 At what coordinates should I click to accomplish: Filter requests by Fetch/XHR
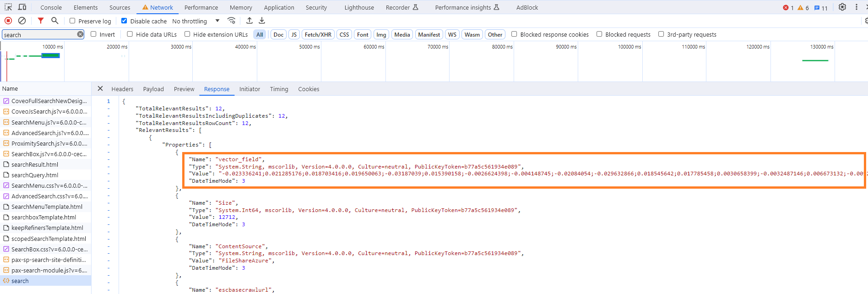pyautogui.click(x=318, y=35)
